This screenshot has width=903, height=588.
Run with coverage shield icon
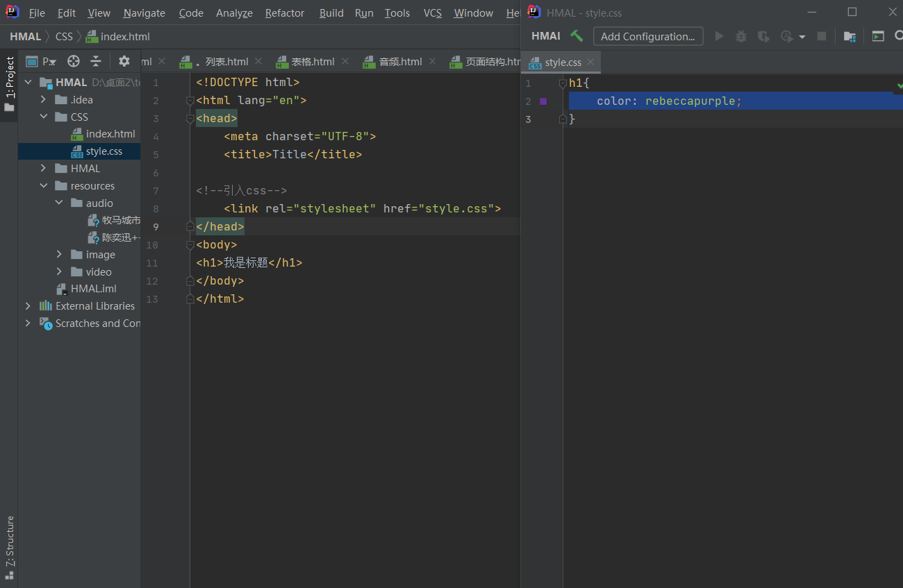[763, 36]
